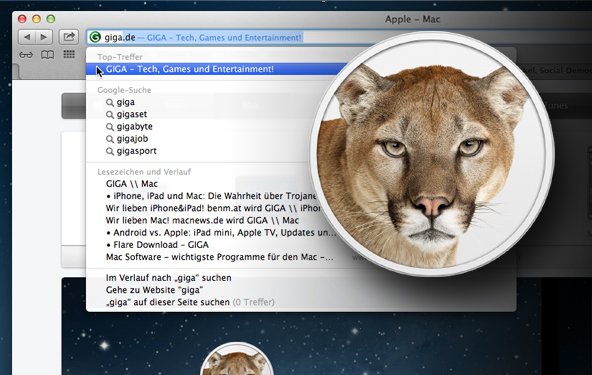Show bookmarks with the open book icon
The height and width of the screenshot is (375, 592).
coord(47,55)
